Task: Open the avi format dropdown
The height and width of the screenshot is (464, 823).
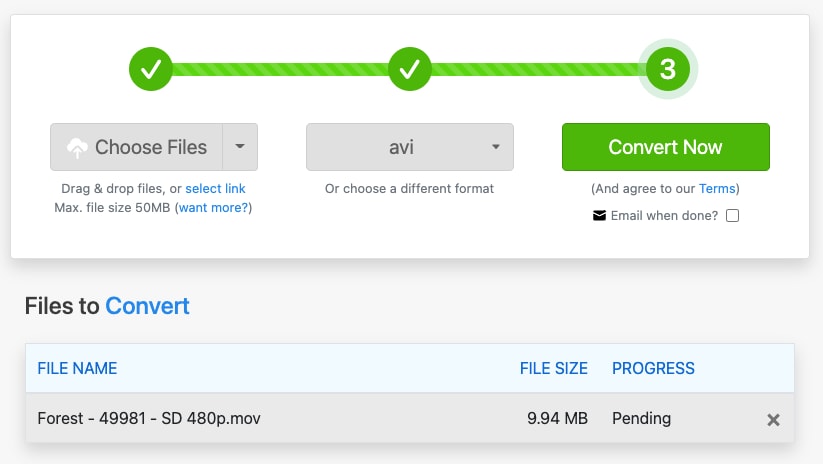Action: (409, 147)
